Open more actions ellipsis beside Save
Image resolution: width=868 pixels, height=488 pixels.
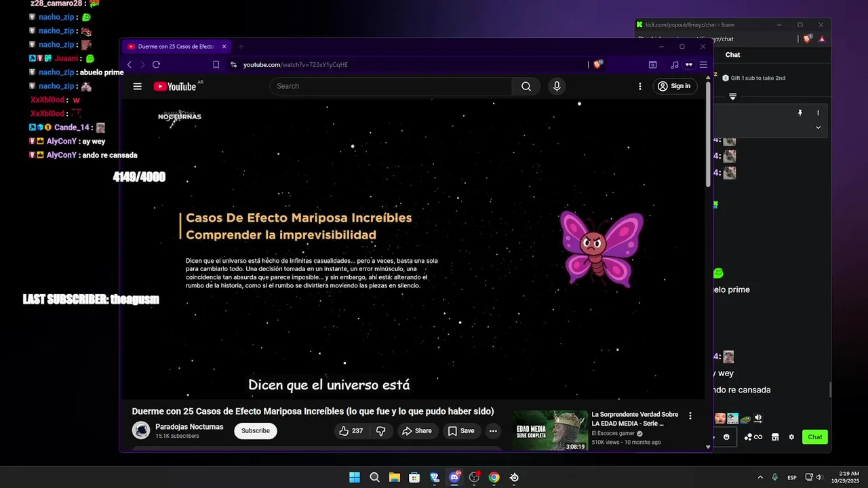(x=493, y=430)
